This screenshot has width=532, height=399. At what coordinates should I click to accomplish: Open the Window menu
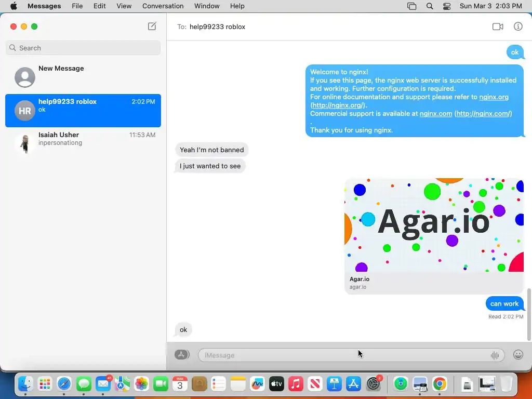point(207,6)
